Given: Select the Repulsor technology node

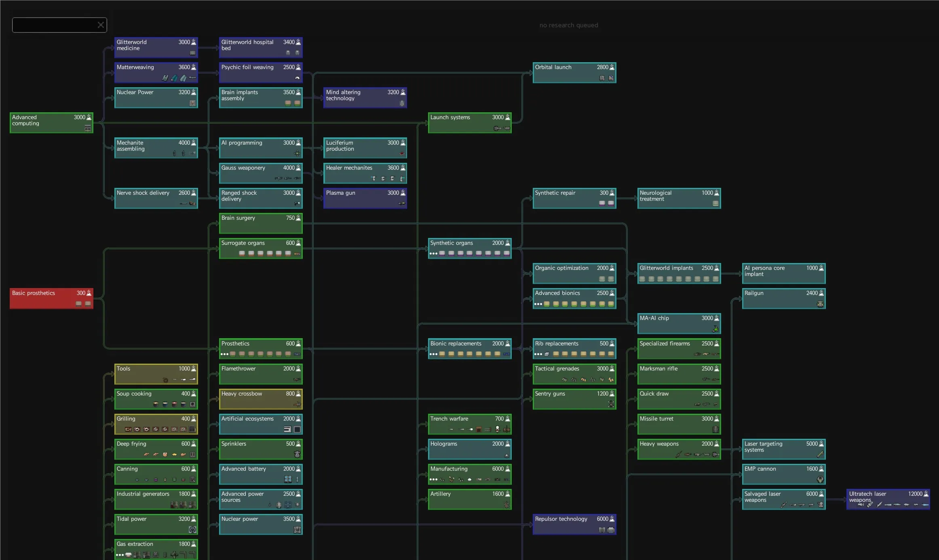Looking at the screenshot, I should coord(574,524).
